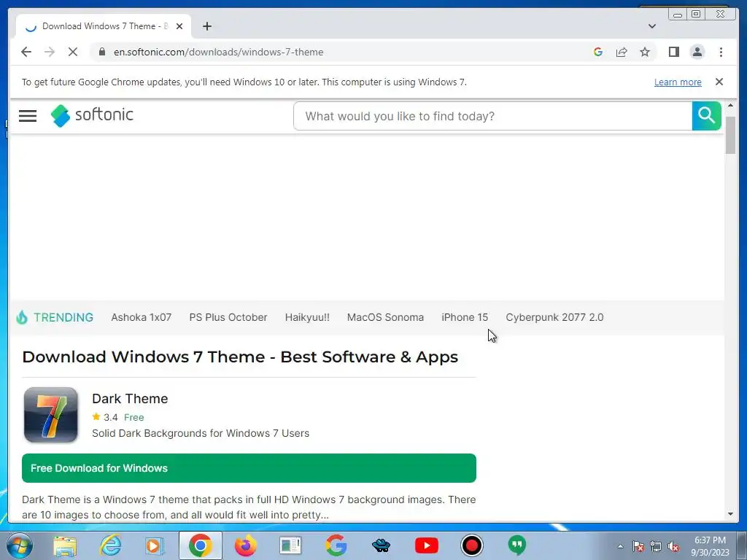747x560 pixels.
Task: Open trending topic MacOS Sonoma
Action: [x=385, y=317]
